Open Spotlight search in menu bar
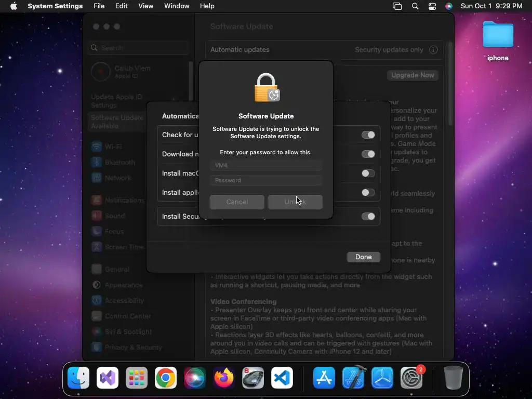The width and height of the screenshot is (532, 399). 415,6
